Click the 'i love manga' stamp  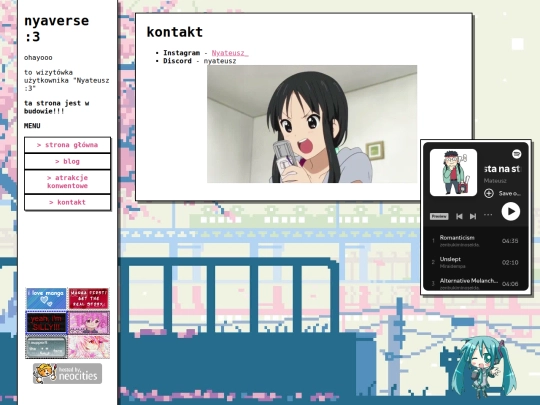[46, 298]
